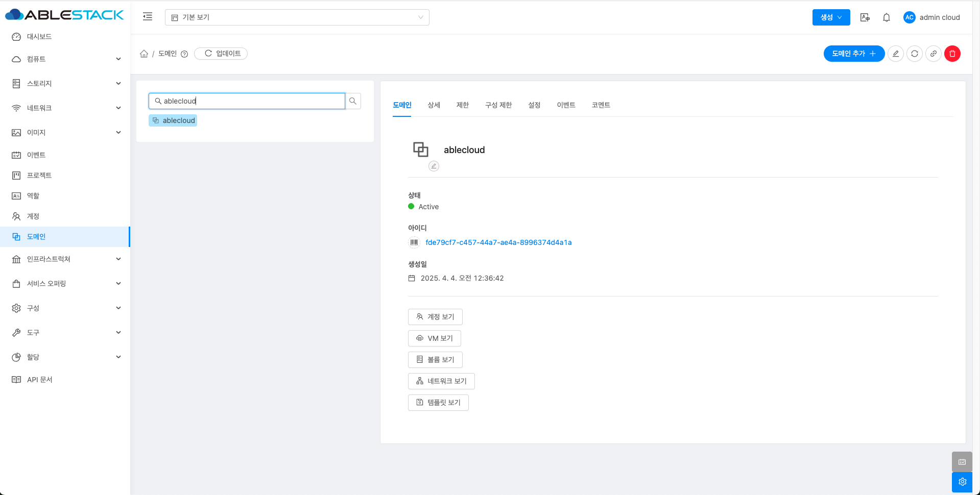The image size is (980, 495).
Task: Switch to the 구성 제한 tab
Action: [x=498, y=105]
